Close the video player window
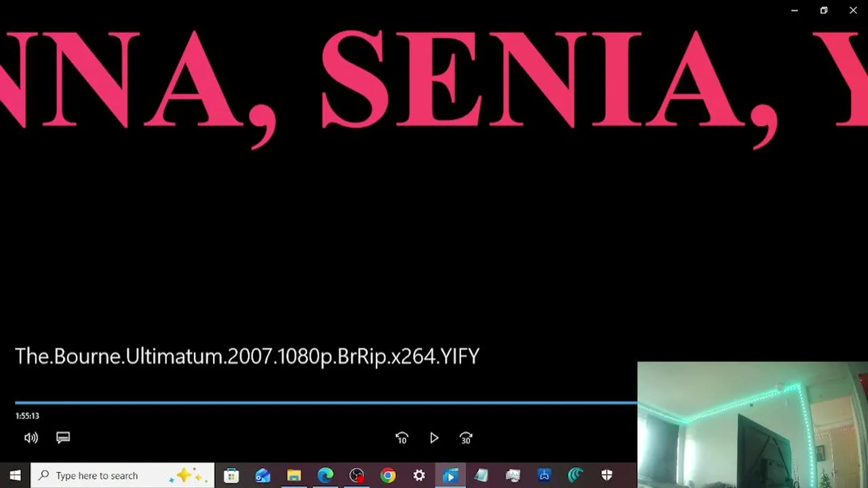Image resolution: width=868 pixels, height=488 pixels. pos(853,10)
